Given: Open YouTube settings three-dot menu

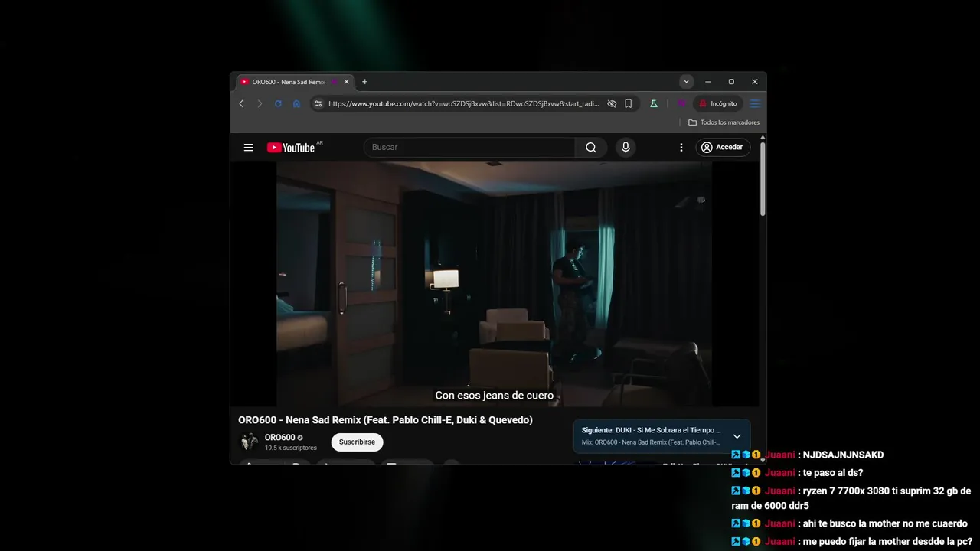Looking at the screenshot, I should (681, 148).
